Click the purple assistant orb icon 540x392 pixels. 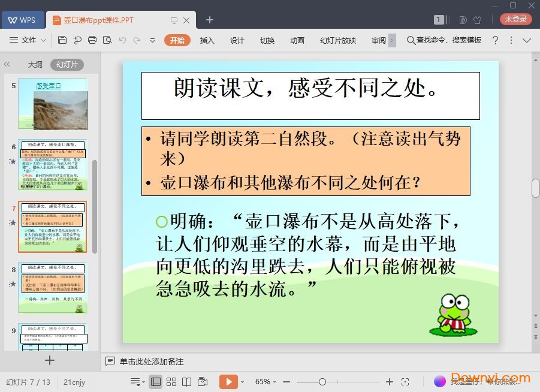pos(440,381)
